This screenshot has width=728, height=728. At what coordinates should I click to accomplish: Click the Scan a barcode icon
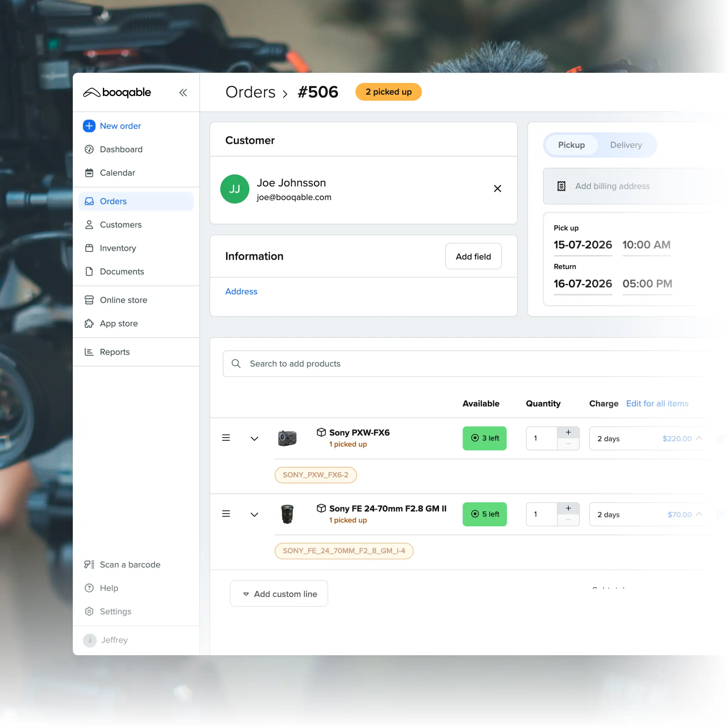click(x=89, y=564)
